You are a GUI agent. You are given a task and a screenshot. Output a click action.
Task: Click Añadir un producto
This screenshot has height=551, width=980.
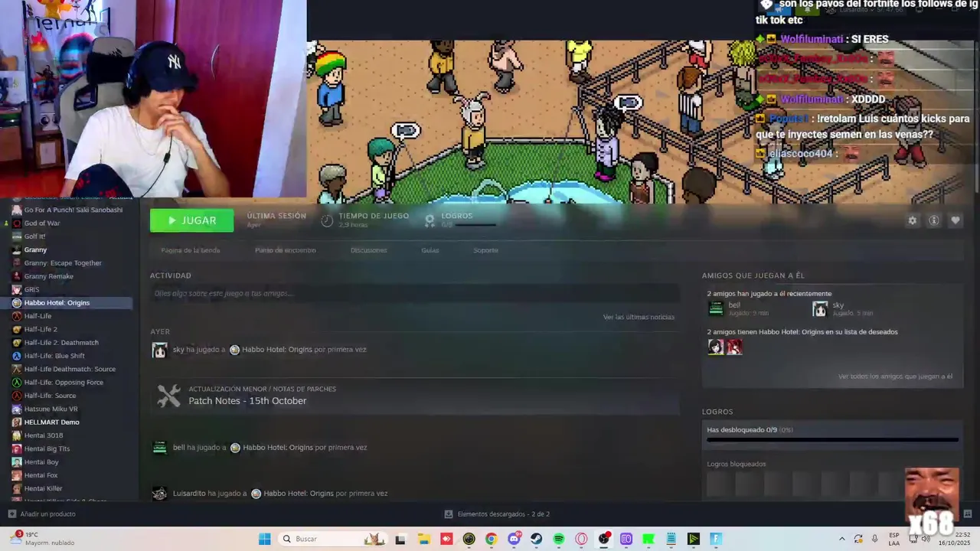pos(47,514)
